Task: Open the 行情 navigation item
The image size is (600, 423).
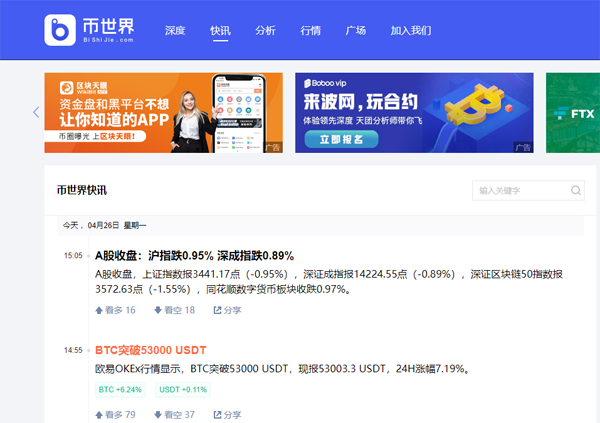Action: 310,31
